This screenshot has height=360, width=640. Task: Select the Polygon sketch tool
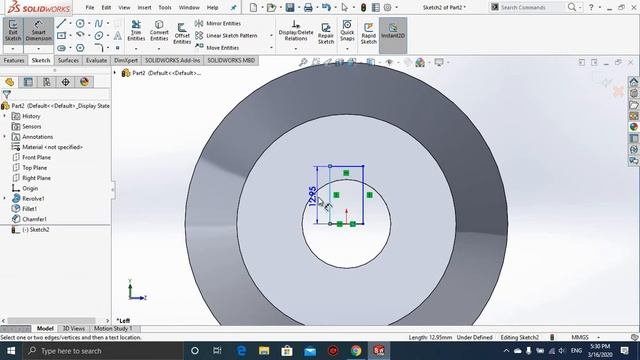(x=80, y=48)
